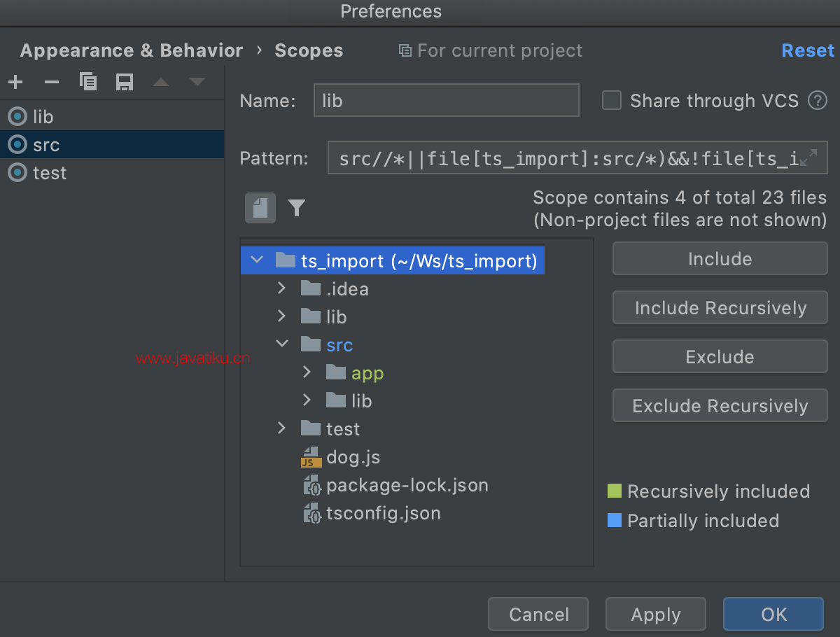Click the tsconfig.json file icon
The image size is (840, 637).
[x=311, y=513]
